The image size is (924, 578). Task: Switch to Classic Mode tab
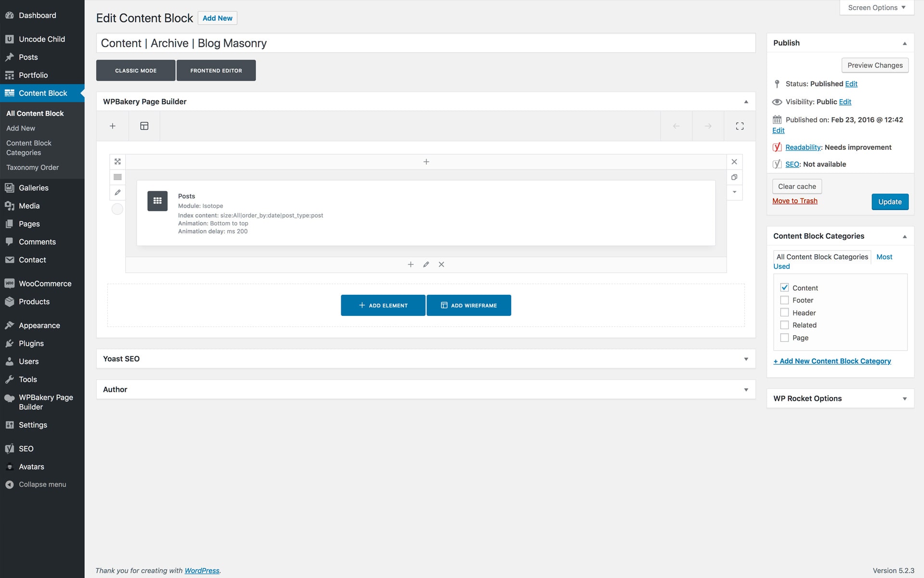[135, 70]
